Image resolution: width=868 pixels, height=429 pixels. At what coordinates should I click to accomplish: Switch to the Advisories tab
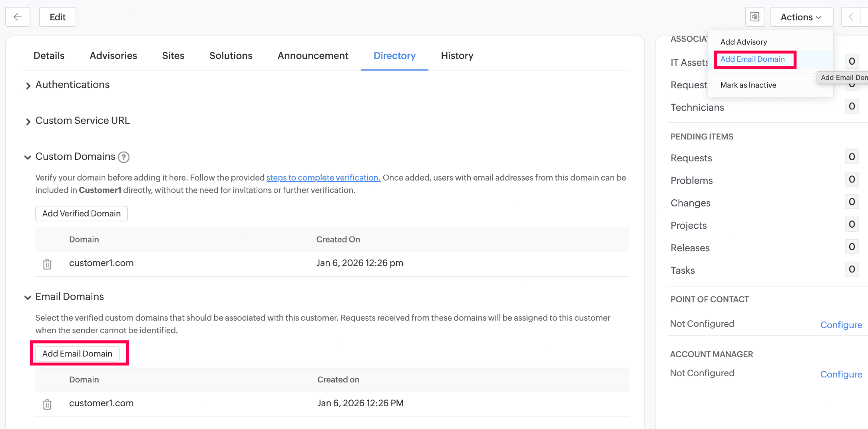[113, 56]
